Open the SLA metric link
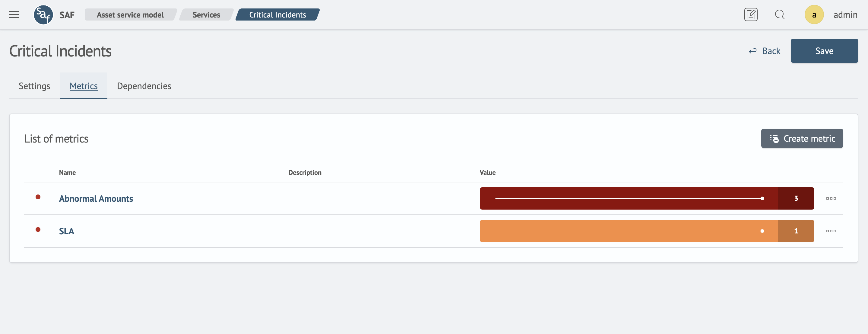This screenshot has width=868, height=334. click(67, 231)
